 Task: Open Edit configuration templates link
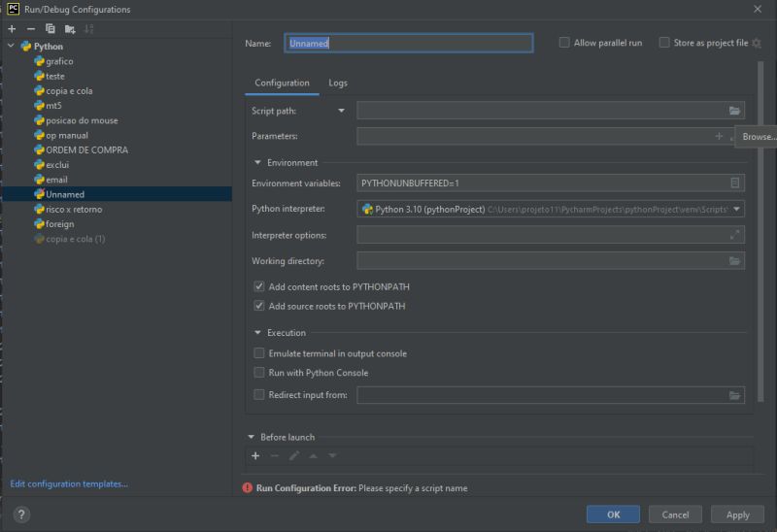click(x=69, y=484)
